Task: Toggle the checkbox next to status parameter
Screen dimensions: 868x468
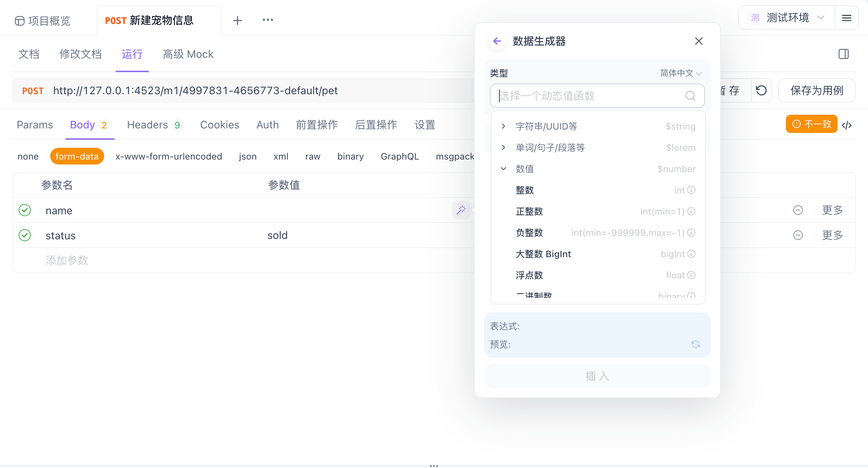Action: point(25,235)
